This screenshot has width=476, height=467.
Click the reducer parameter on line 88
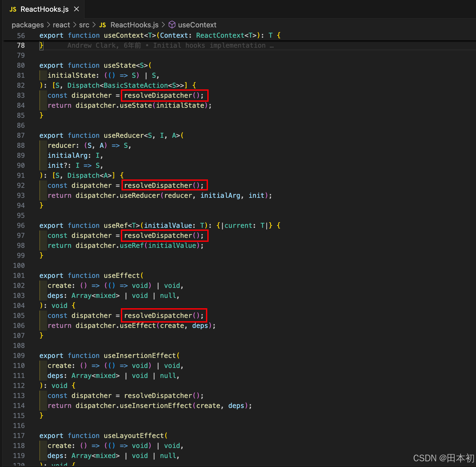61,145
